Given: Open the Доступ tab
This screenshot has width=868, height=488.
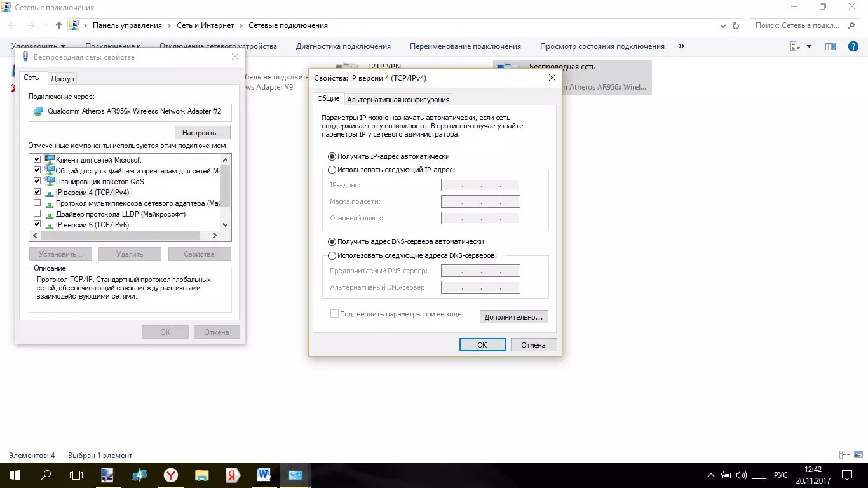Looking at the screenshot, I should coord(63,79).
